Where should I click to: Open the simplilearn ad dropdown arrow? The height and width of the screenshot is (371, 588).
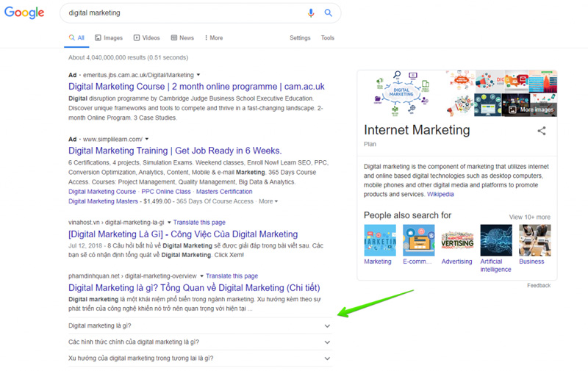147,139
